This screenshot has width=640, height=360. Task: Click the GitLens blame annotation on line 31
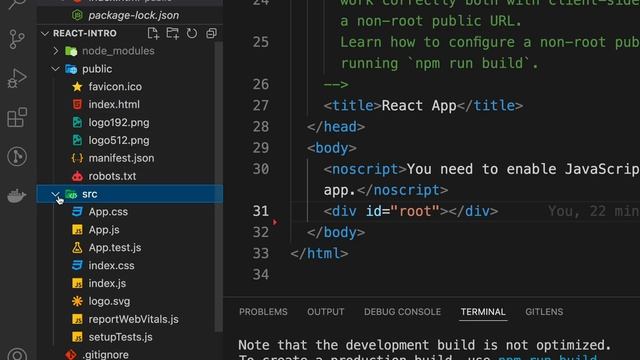(x=594, y=211)
